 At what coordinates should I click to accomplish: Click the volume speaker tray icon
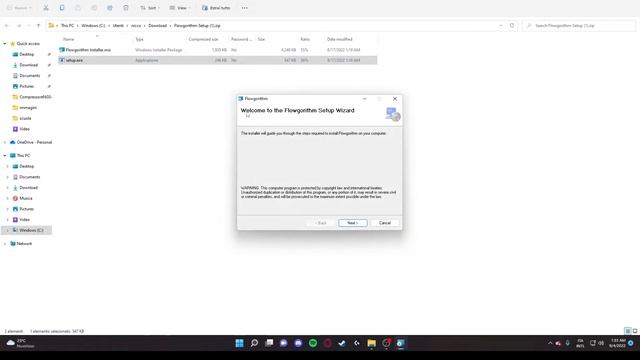click(601, 343)
